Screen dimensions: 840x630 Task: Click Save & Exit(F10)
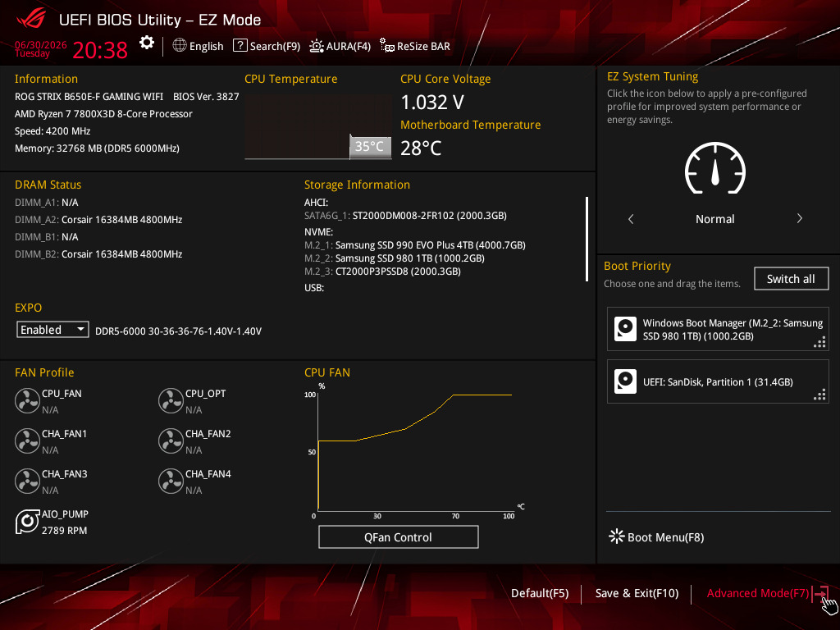(637, 593)
